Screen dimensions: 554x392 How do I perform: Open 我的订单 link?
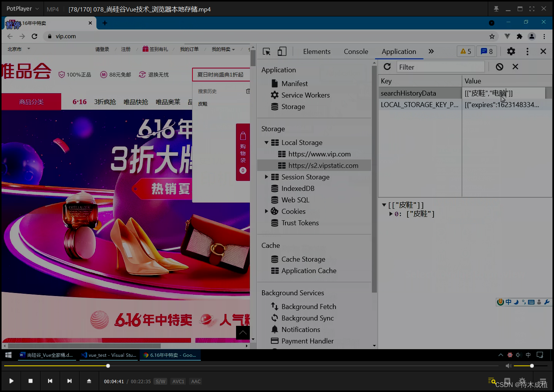click(x=189, y=49)
